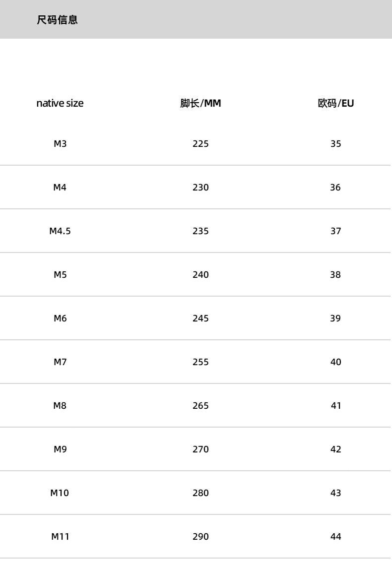Viewport: 392px width, 566px height.
Task: Select EU size 38 cell
Action: click(x=335, y=275)
